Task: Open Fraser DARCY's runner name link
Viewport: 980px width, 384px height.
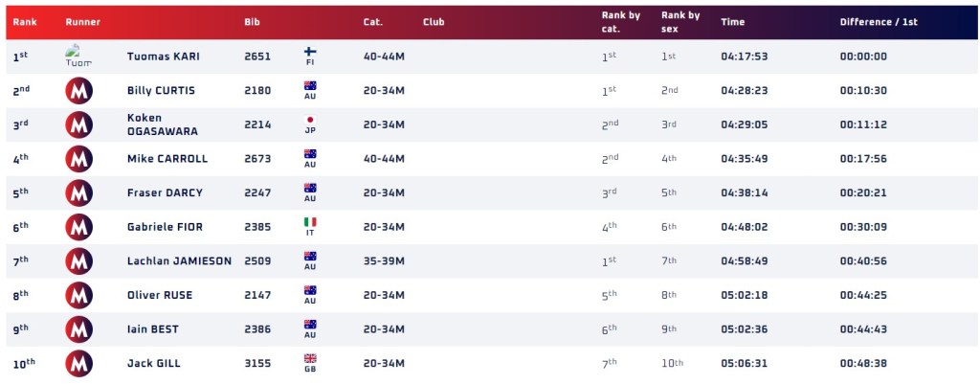Action: (x=165, y=193)
